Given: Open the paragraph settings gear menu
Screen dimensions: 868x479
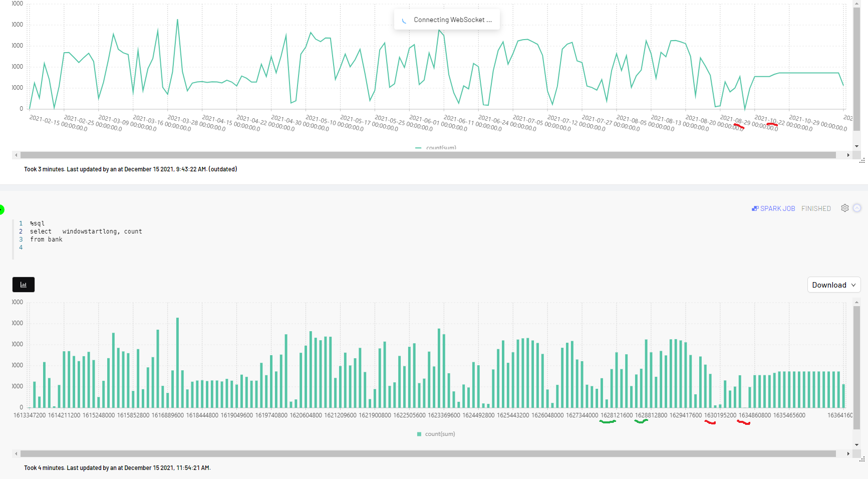Looking at the screenshot, I should click(x=845, y=208).
